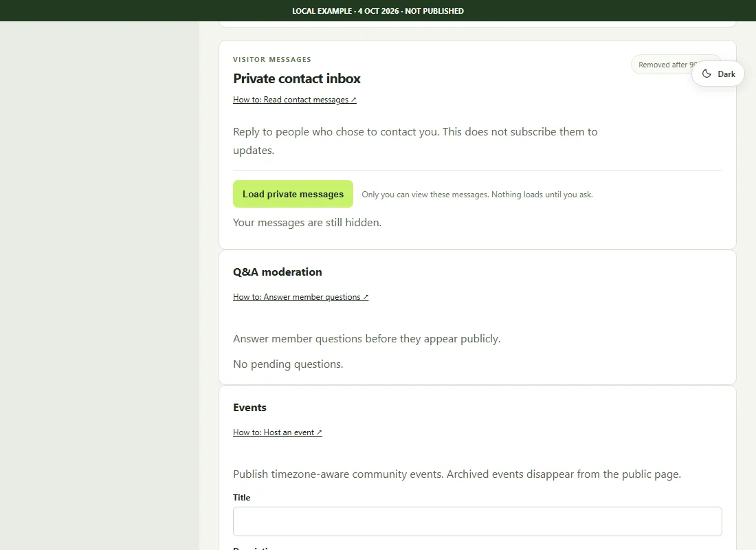The width and height of the screenshot is (756, 550).
Task: Click 'Publish timezone-aware community events' description
Action: tap(456, 474)
